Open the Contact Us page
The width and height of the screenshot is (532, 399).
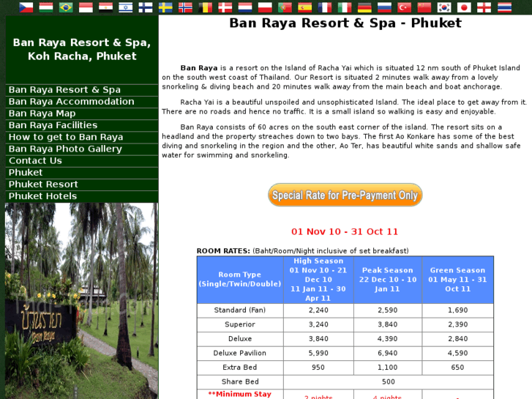(x=82, y=160)
